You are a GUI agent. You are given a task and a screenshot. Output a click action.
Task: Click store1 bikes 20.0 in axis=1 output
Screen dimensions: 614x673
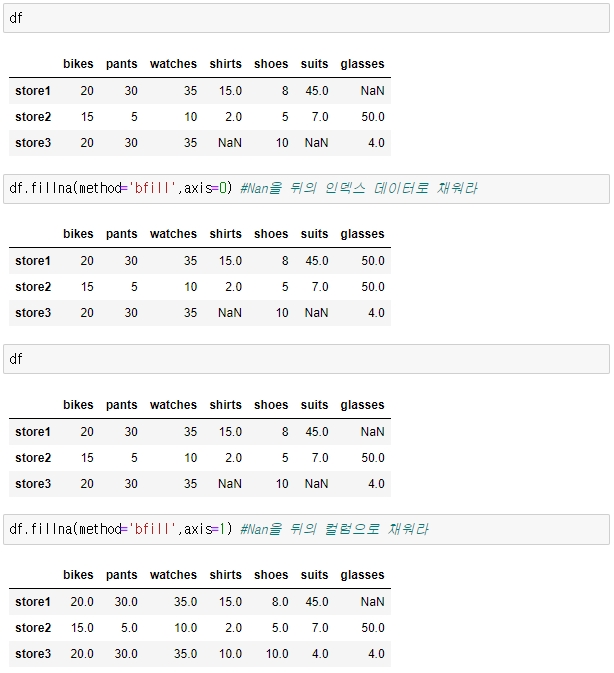coord(82,602)
